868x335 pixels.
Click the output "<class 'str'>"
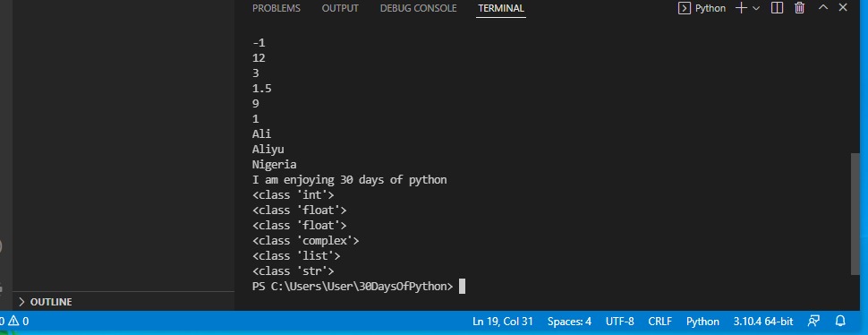(294, 271)
